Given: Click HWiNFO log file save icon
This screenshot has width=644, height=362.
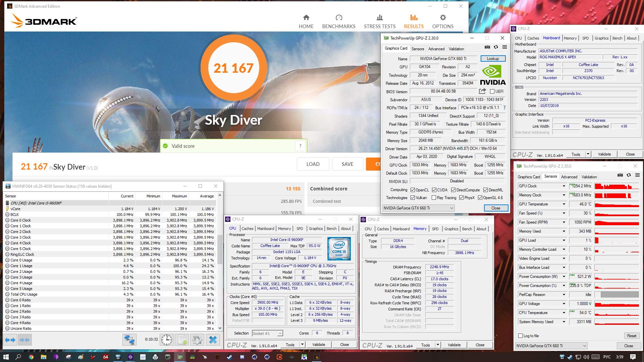Looking at the screenshot, I should coord(182,340).
